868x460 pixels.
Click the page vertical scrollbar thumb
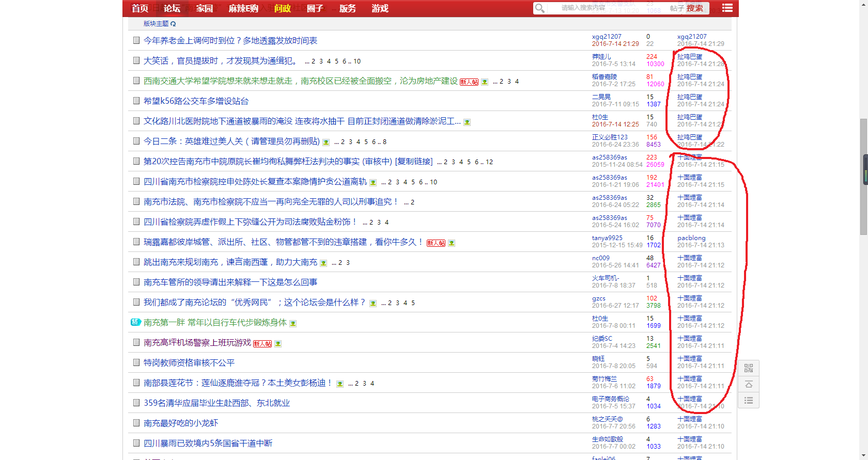[863, 176]
